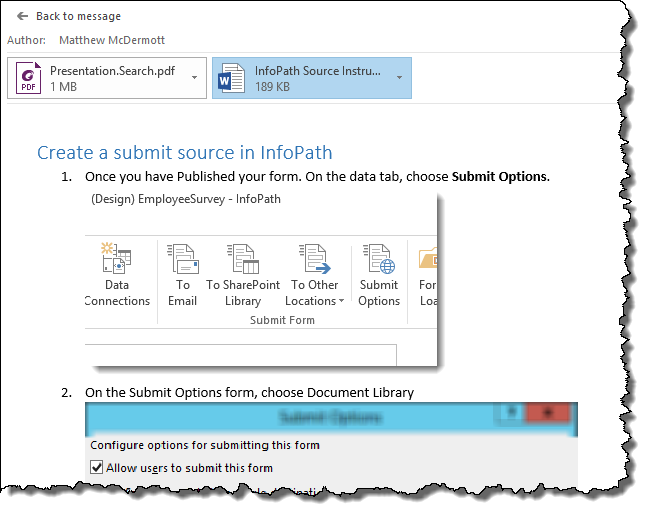Click the Back to message arrow
The height and width of the screenshot is (514, 650).
(x=22, y=16)
